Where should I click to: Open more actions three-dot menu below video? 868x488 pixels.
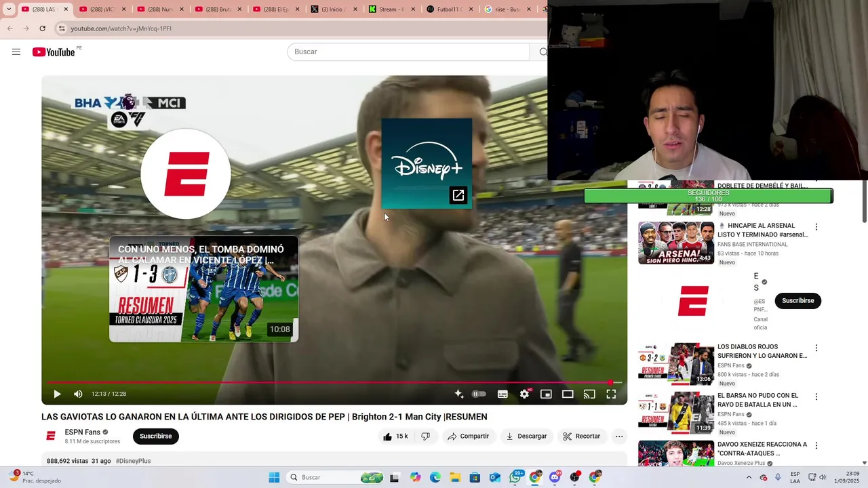pos(619,436)
